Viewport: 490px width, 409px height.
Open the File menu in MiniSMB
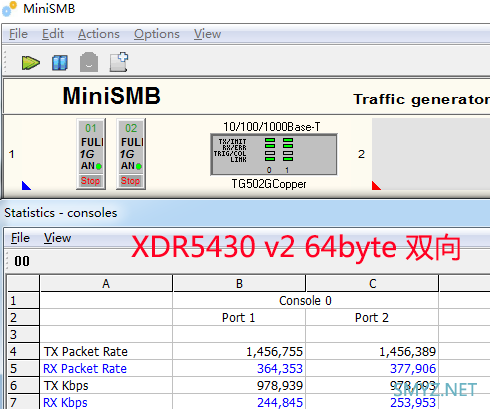pyautogui.click(x=18, y=34)
